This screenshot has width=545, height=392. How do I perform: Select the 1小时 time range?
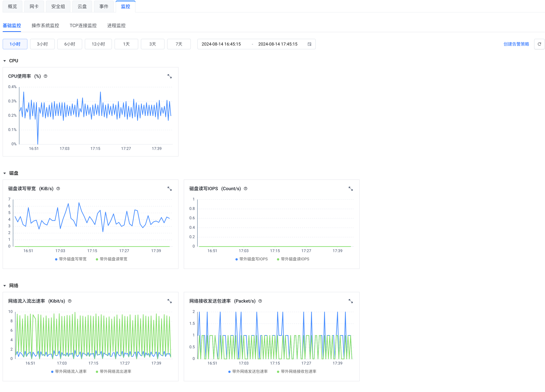[x=15, y=44]
